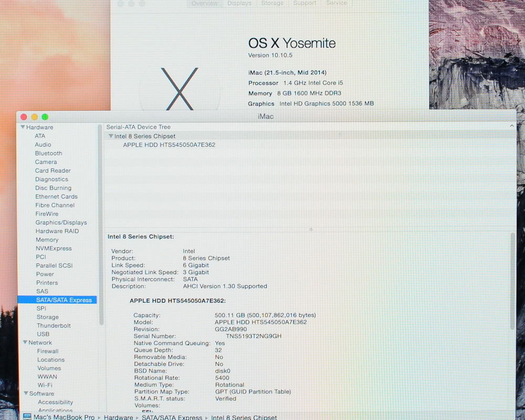Select SAS in the sidebar
525x420 pixels.
42,291
